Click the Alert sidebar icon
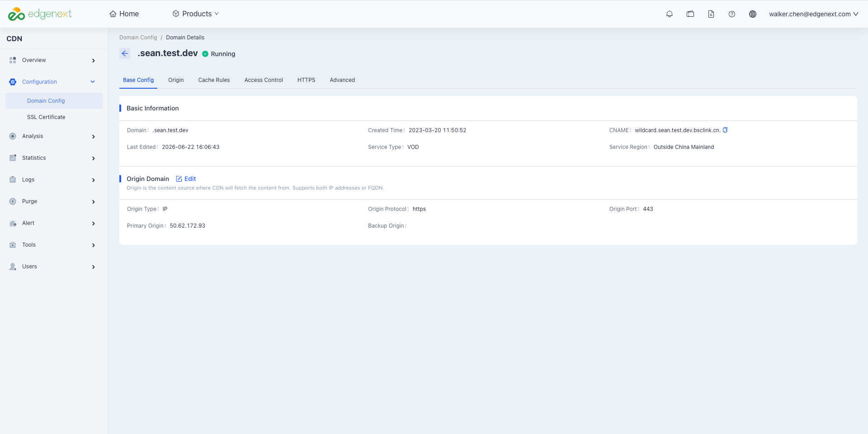 [13, 223]
